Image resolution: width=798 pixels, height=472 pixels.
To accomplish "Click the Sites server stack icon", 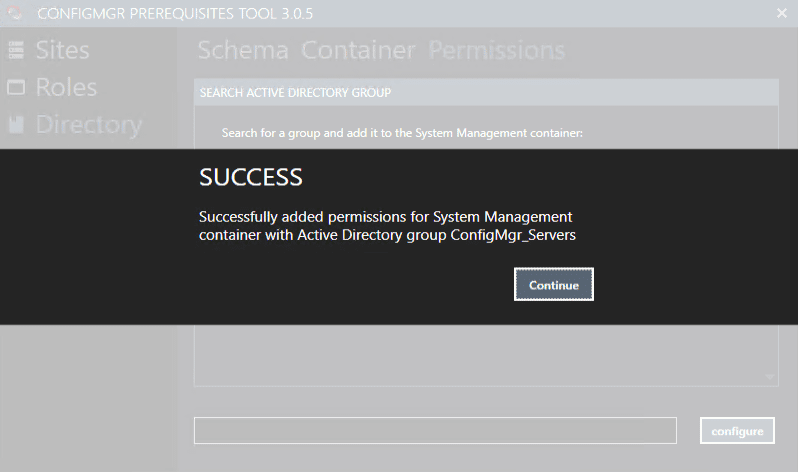I will 16,51.
